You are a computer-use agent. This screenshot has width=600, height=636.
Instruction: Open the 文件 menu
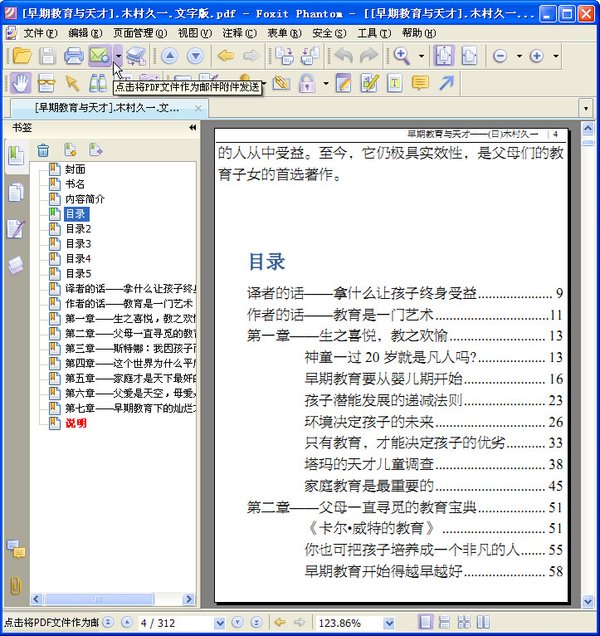click(x=40, y=33)
